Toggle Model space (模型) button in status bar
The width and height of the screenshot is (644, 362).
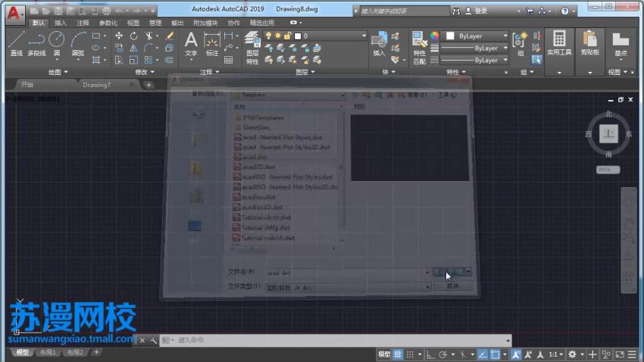[x=384, y=354]
